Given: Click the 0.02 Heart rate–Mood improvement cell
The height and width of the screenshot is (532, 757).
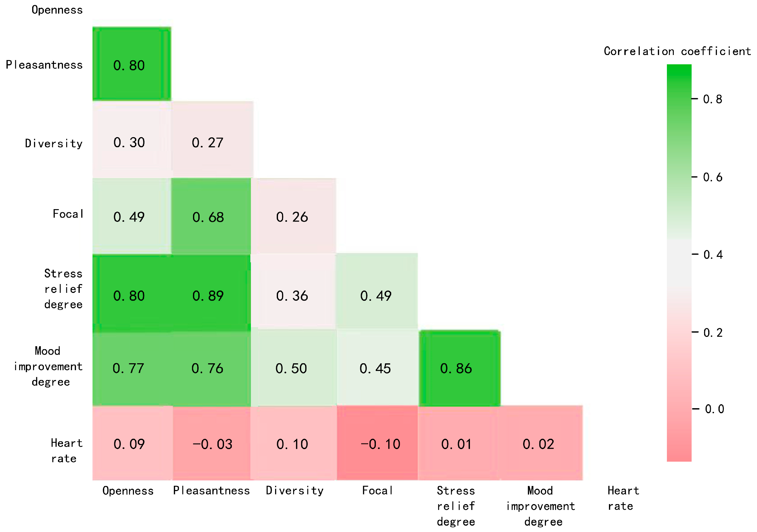Looking at the screenshot, I should point(541,443).
